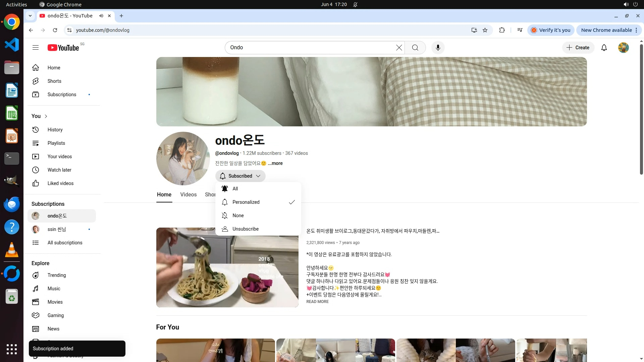Choose Personalized notifications option
This screenshot has height=362, width=644.
click(246, 202)
